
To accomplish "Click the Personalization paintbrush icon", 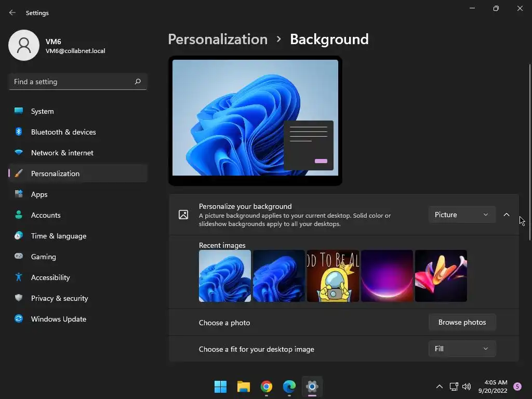I will coord(19,174).
